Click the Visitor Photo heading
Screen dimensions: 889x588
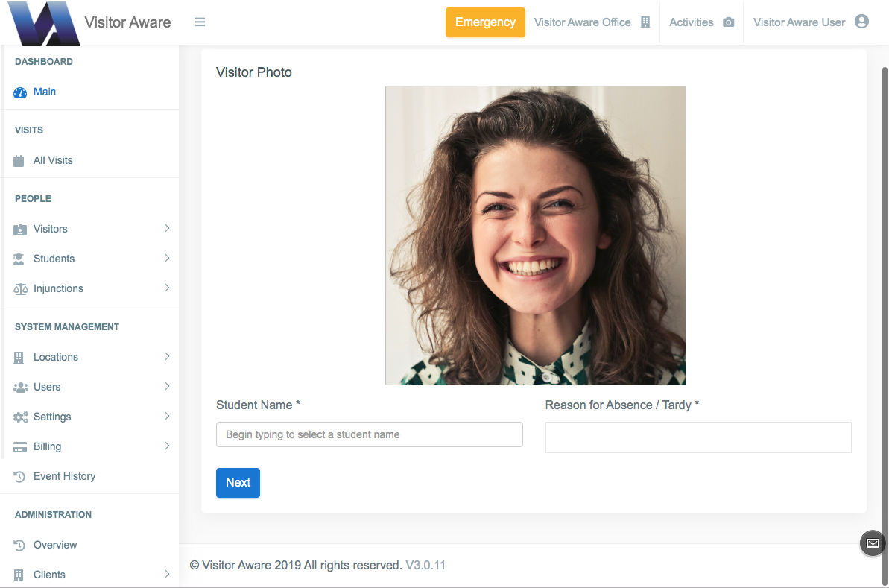coord(254,72)
